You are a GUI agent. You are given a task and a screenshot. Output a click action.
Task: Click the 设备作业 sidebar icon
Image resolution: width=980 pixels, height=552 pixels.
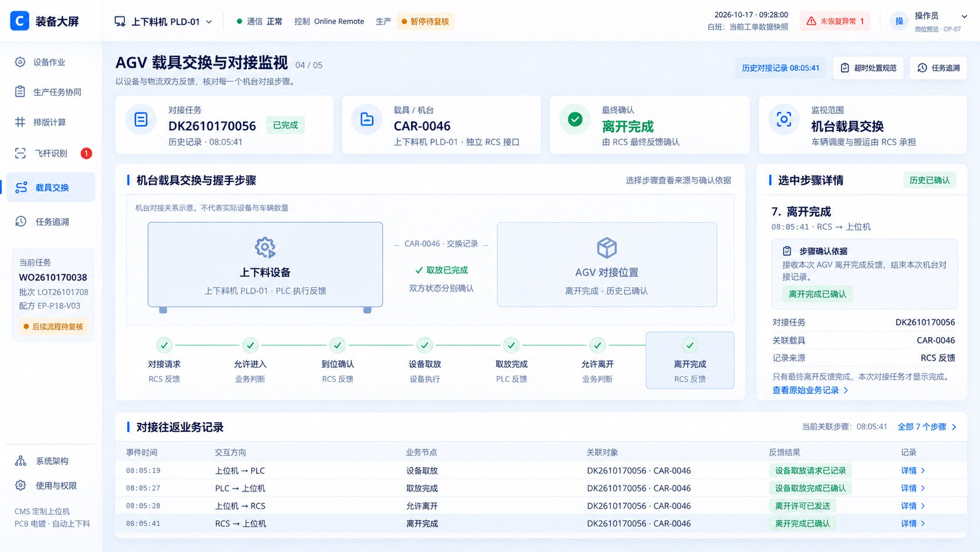point(21,62)
